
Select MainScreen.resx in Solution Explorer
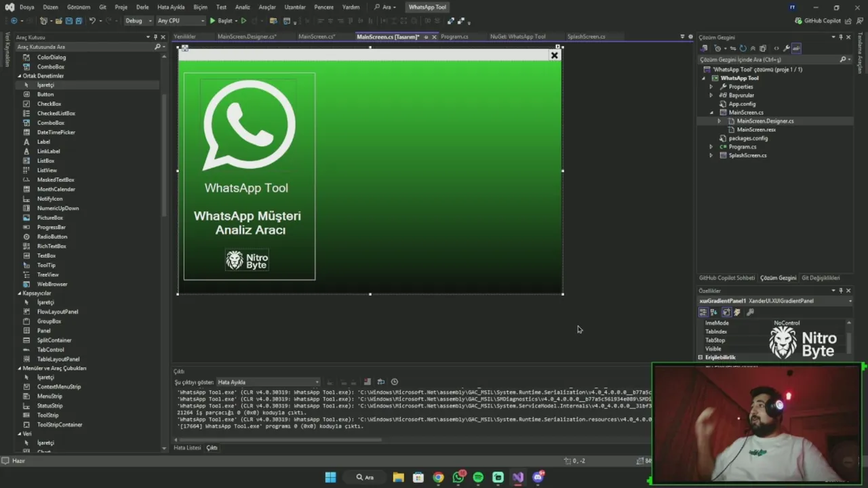tap(756, 129)
